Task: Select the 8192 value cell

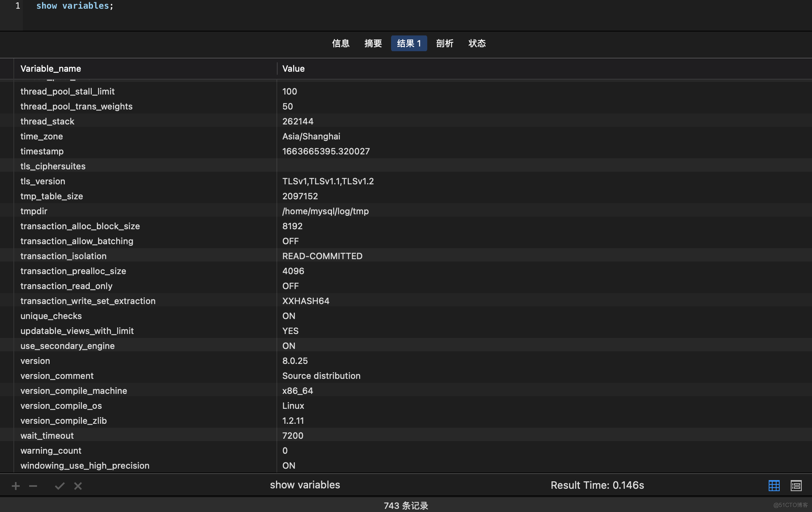Action: click(292, 226)
